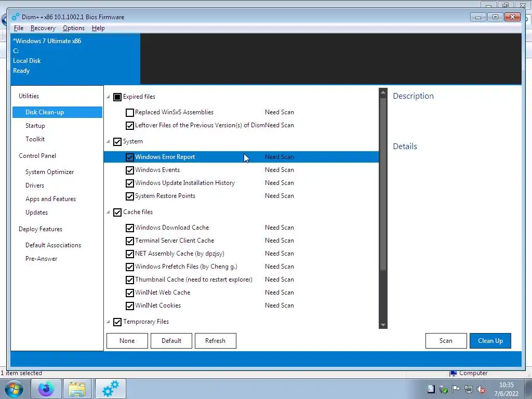Viewport: 532px width, 399px height.
Task: Click the Dism++ title bar app icon
Action: 15,17
